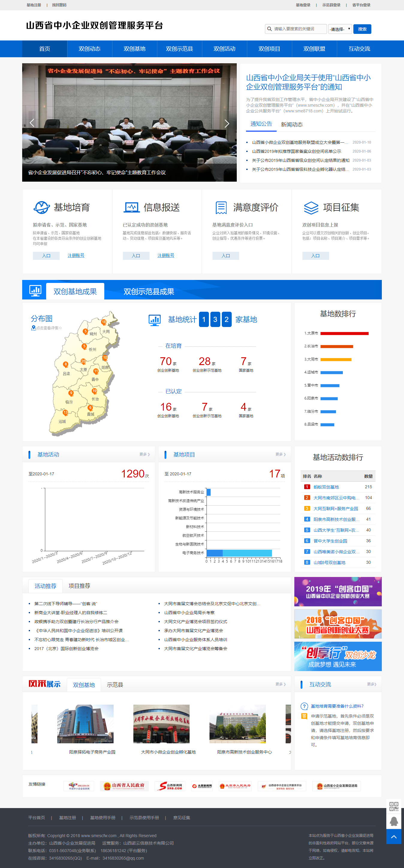Click the 运城 marker 13 on map
This screenshot has width=404, height=868.
coord(65,412)
